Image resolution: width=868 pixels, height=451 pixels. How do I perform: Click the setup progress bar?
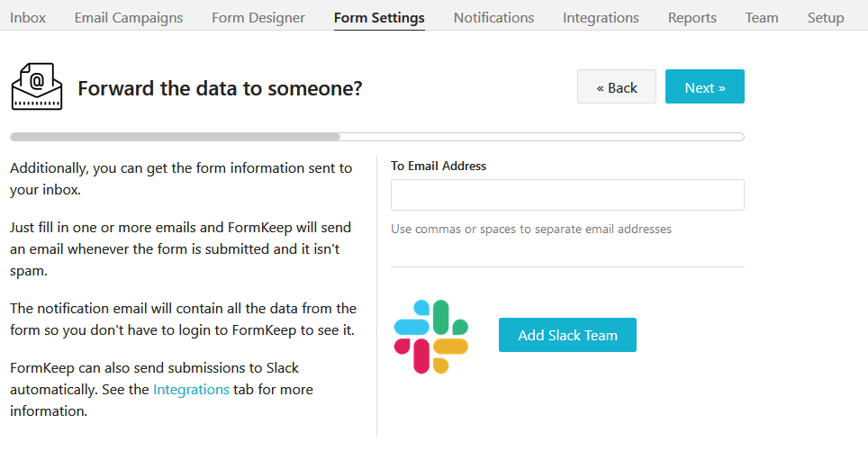click(x=376, y=137)
